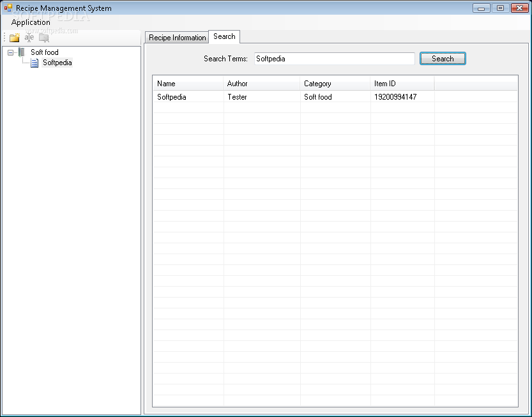Select the Softpedia result row name
Image resolution: width=532 pixels, height=417 pixels.
click(x=172, y=97)
